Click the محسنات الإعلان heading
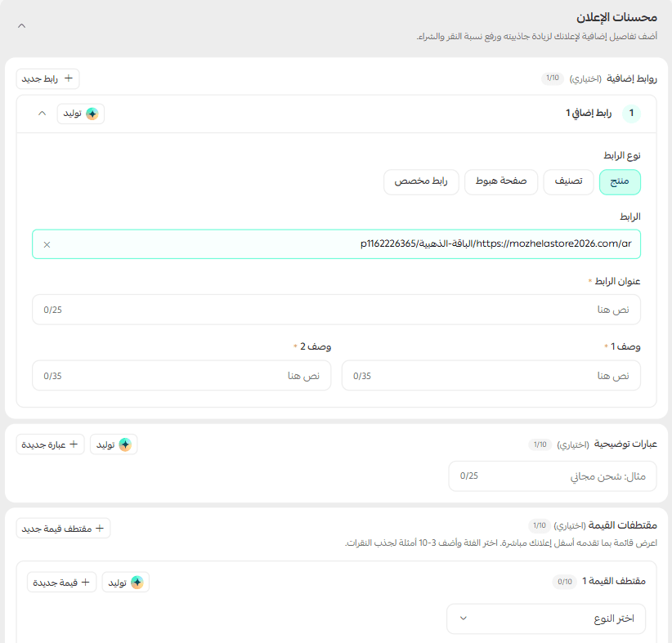 point(616,17)
